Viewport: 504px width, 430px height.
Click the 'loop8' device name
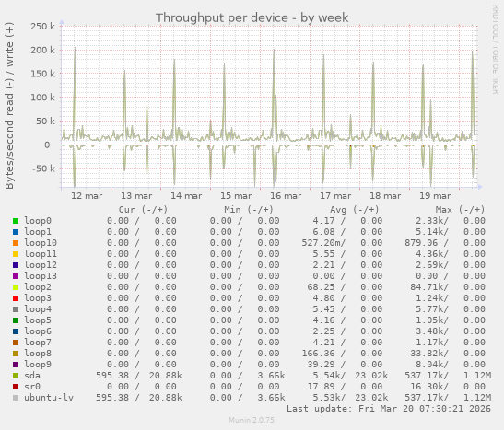(38, 354)
